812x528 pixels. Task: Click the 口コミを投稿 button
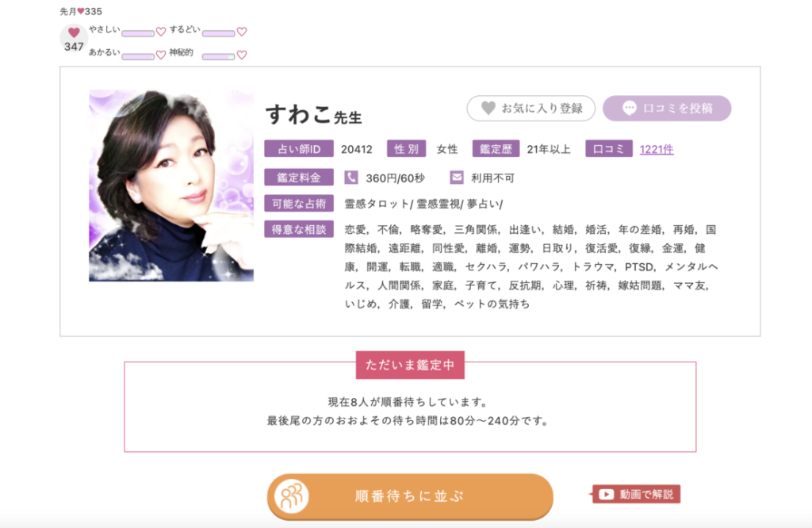pos(667,108)
